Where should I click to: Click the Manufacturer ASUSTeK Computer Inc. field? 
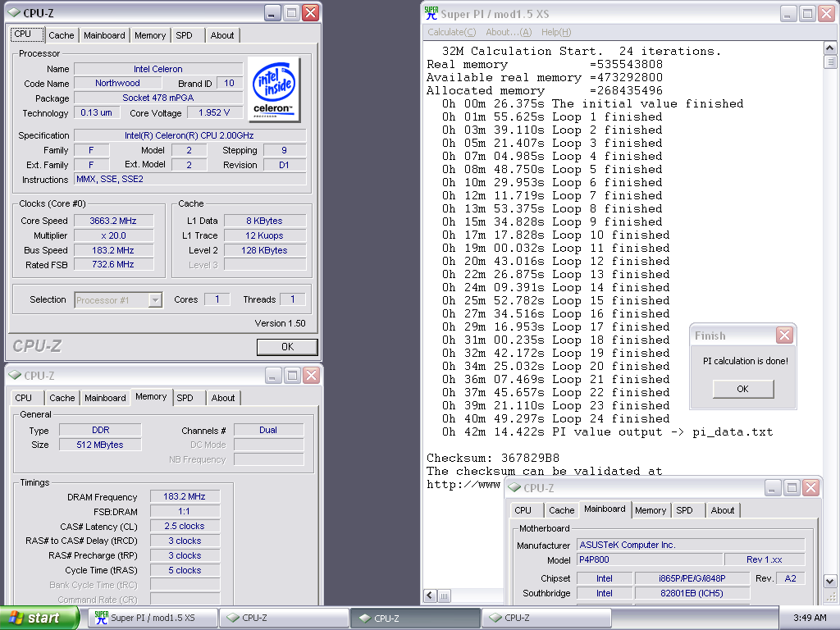click(x=691, y=545)
